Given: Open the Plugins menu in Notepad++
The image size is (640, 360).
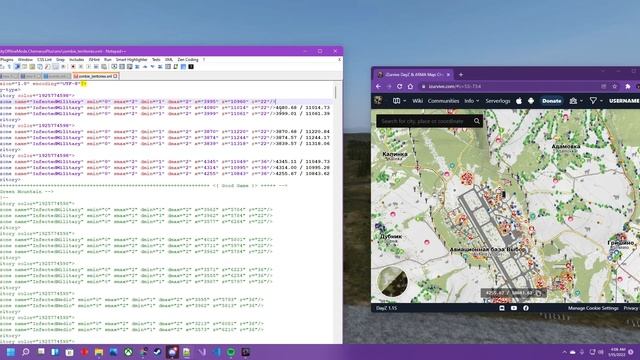Looking at the screenshot, I should tap(7, 60).
